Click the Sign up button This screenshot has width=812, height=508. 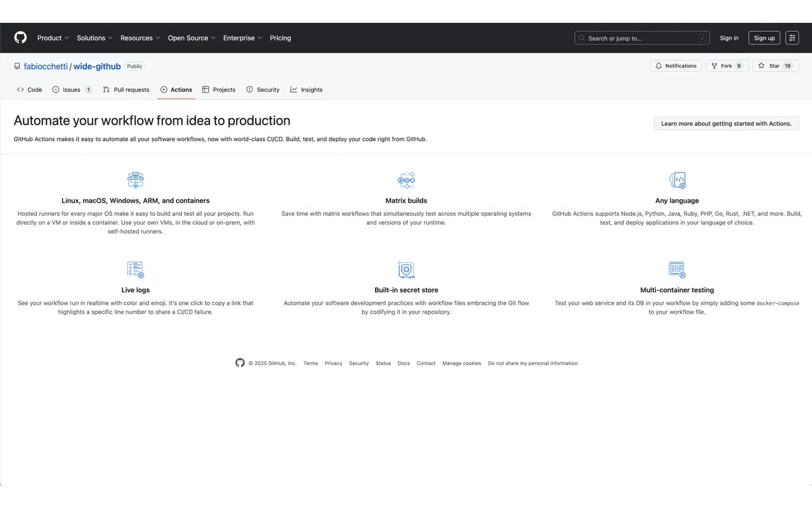[764, 38]
